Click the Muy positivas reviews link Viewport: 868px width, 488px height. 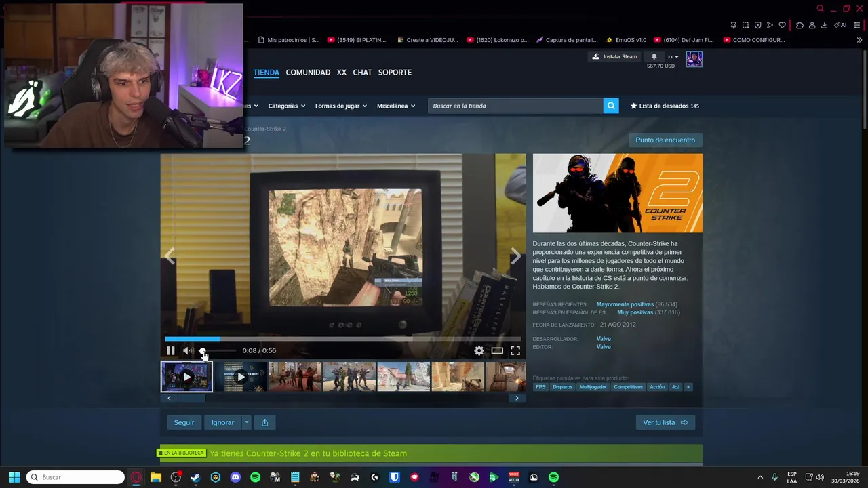point(635,312)
